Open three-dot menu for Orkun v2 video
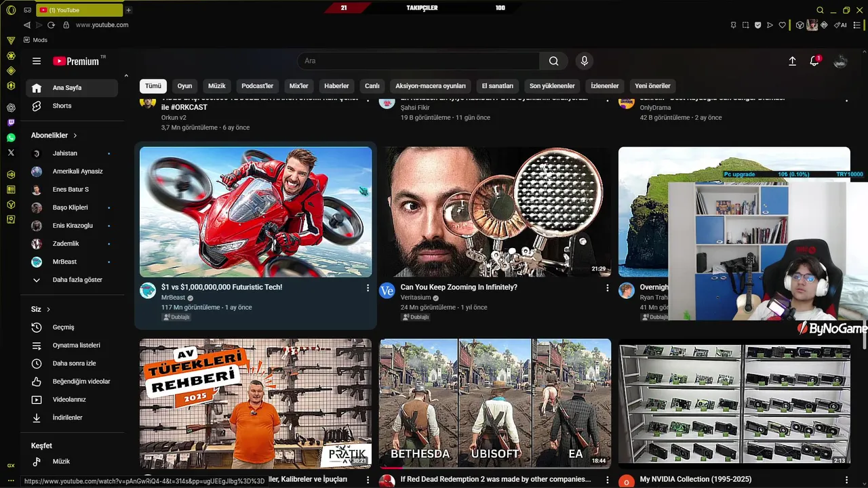 point(368,100)
